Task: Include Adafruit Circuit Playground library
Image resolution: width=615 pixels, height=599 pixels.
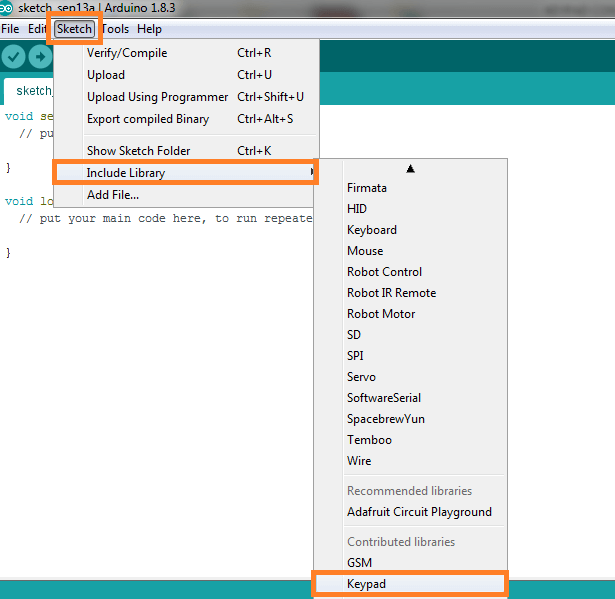Action: tap(410, 512)
